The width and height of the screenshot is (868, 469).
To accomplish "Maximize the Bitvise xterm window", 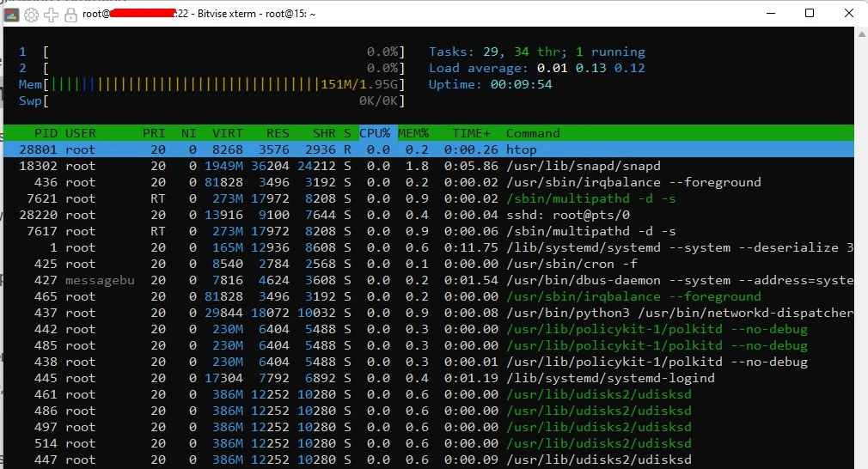I will tap(810, 13).
